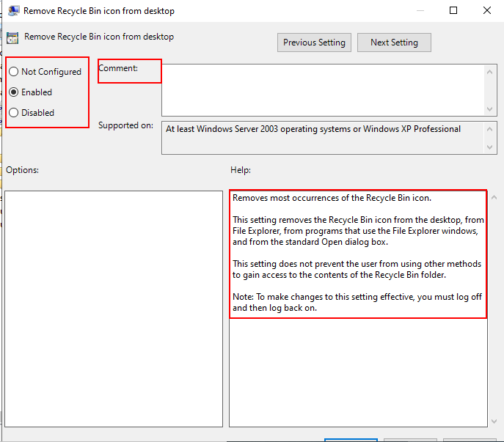Click inside the Comment text box
Viewport: 504px width, 442px height.
pos(323,90)
